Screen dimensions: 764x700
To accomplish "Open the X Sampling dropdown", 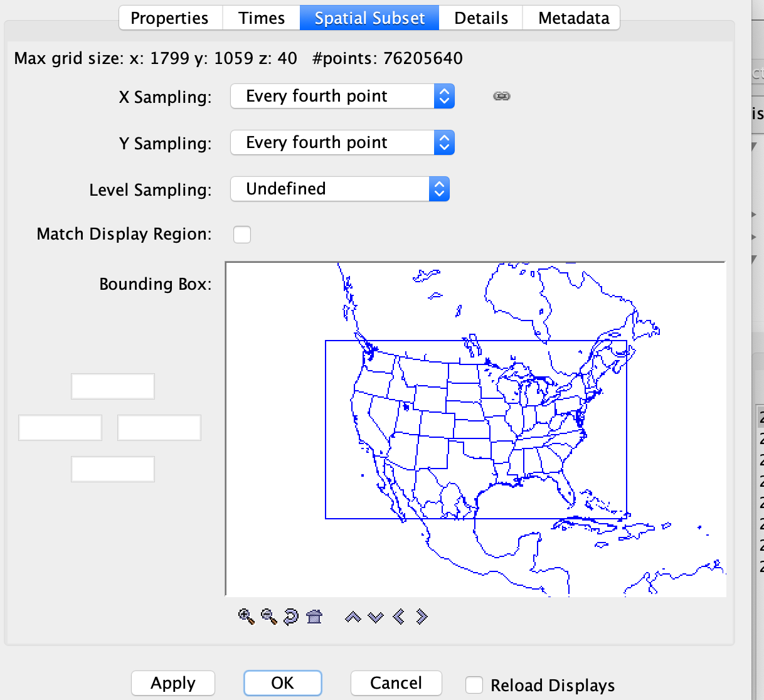I will click(x=342, y=97).
